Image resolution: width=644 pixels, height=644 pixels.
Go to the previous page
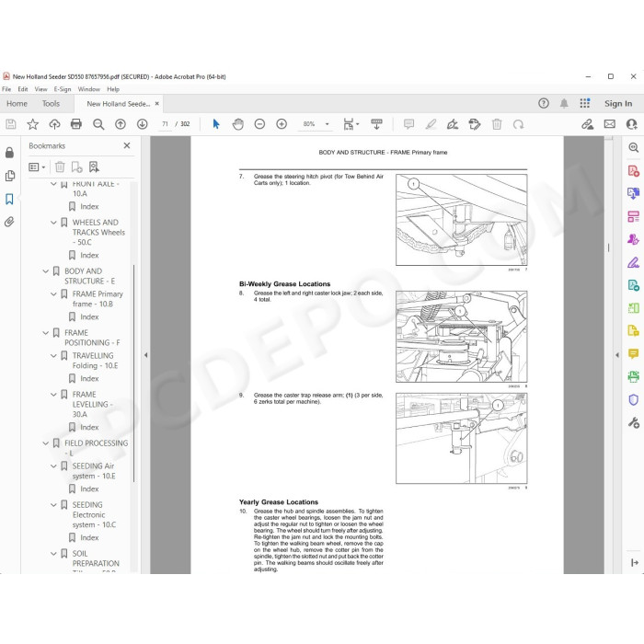pos(121,124)
